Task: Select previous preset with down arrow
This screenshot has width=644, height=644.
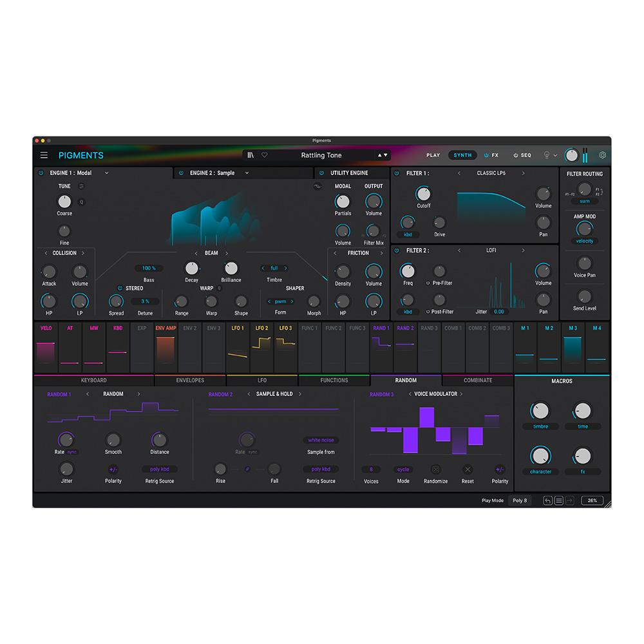Action: (385, 155)
